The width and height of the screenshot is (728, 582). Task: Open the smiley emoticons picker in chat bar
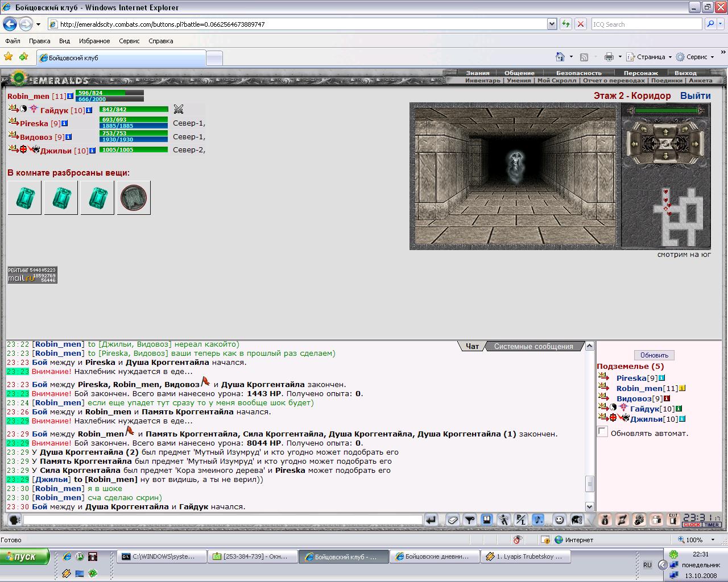(x=559, y=519)
